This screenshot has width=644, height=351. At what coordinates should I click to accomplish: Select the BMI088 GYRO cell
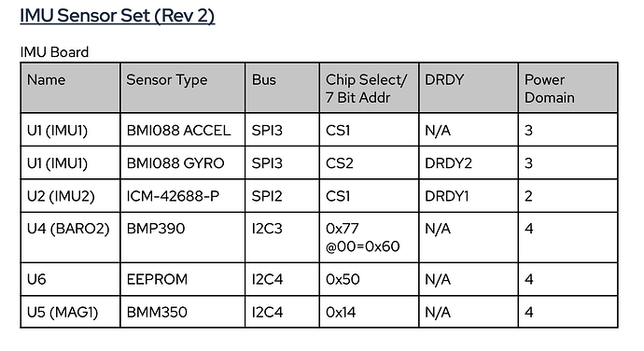click(183, 162)
